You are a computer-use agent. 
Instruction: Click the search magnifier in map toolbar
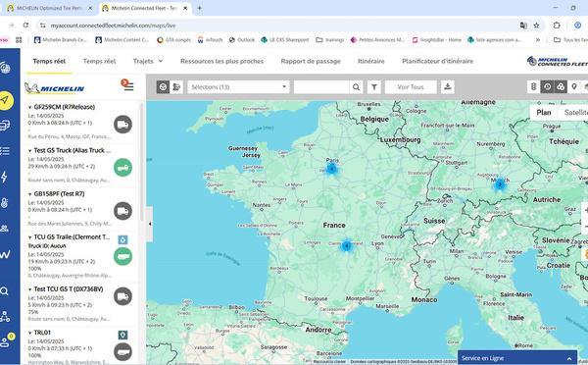point(356,87)
